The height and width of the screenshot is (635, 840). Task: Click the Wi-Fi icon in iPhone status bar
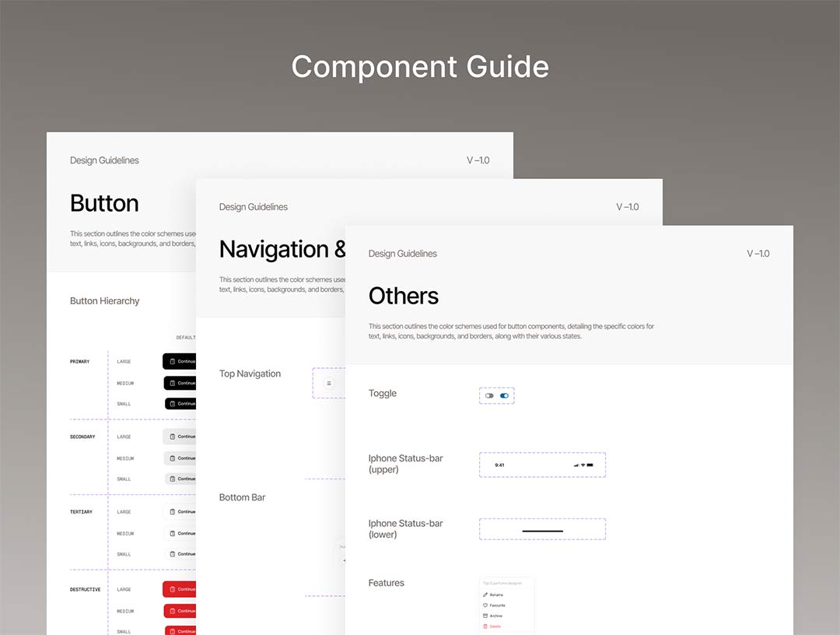pyautogui.click(x=583, y=465)
